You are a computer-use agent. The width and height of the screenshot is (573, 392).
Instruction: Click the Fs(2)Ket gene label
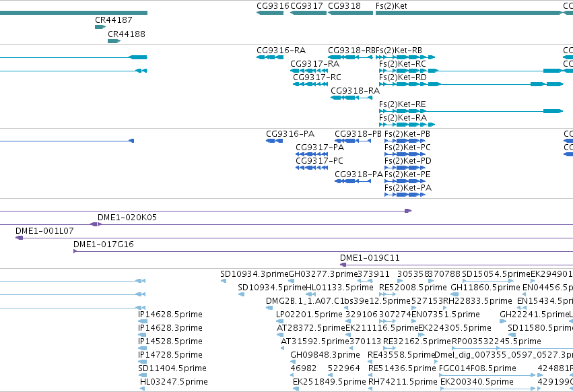point(391,6)
